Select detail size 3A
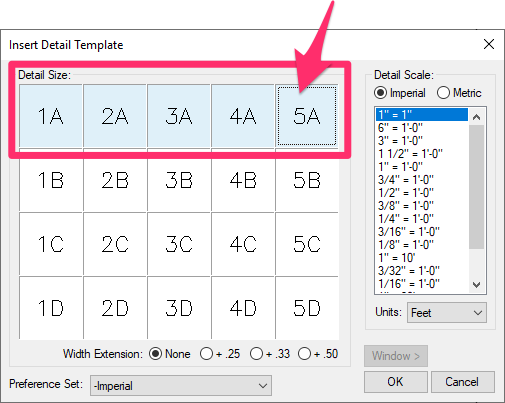This screenshot has height=403, width=505. 179,116
